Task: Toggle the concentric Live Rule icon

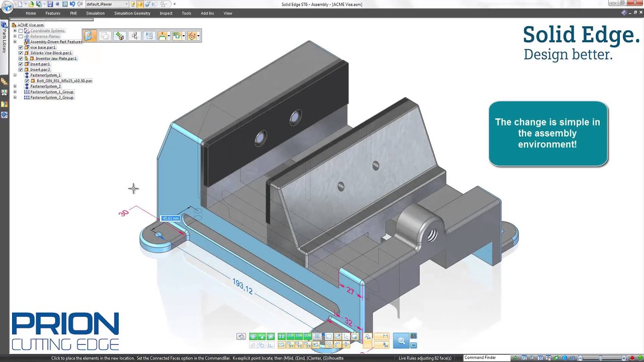Action: coord(253,336)
